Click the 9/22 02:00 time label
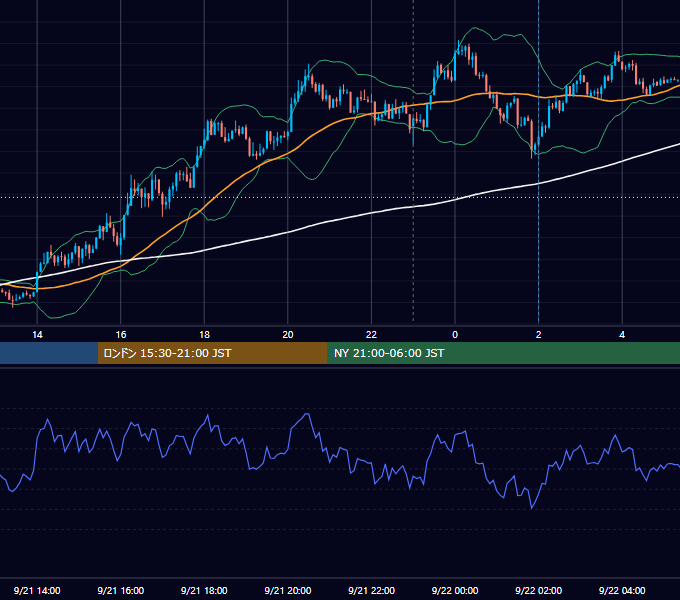Viewport: 680px width, 600px height. pos(539,590)
